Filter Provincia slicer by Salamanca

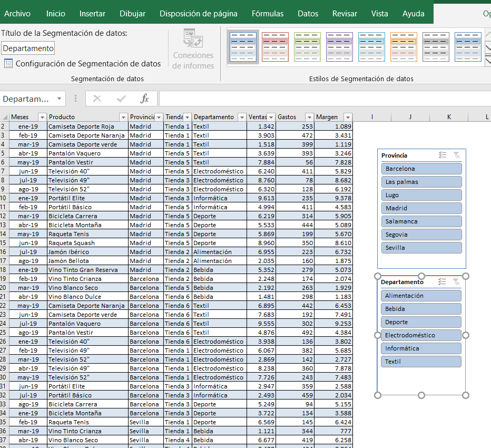click(x=421, y=221)
